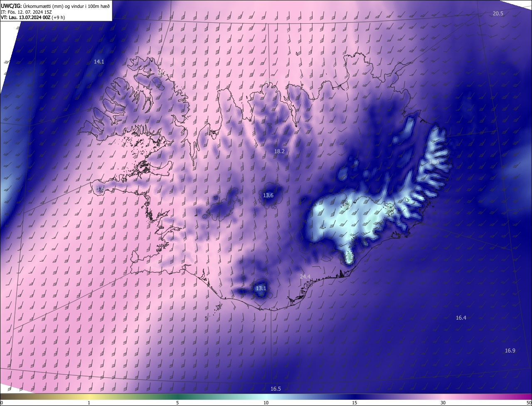Click the 18.2 value label over north Iceland
Screen dimensions: 532x406
(279, 152)
